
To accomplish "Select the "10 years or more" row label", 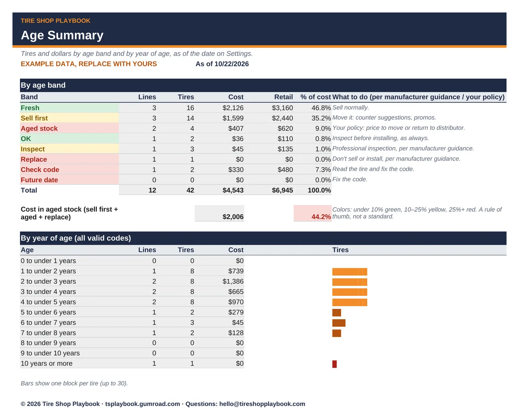I will (47, 364).
